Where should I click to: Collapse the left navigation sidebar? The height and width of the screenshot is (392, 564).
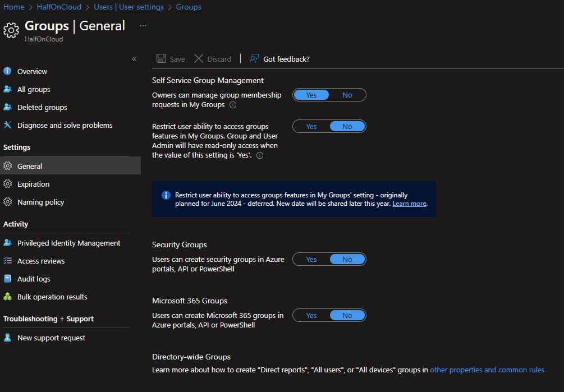click(134, 59)
